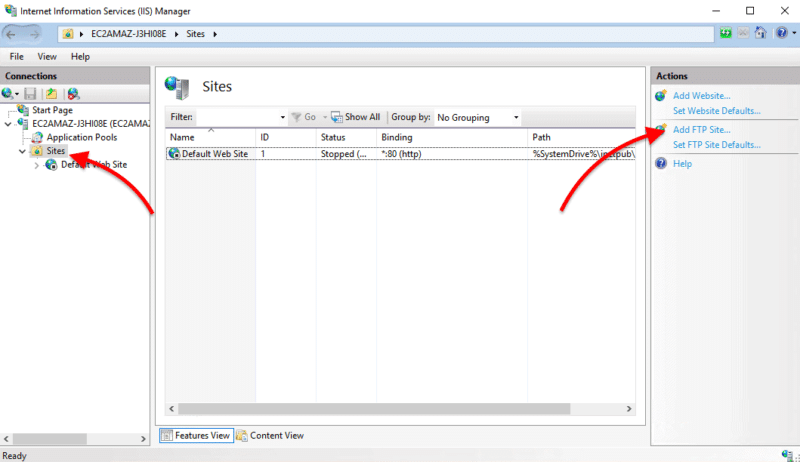Image resolution: width=800 pixels, height=462 pixels.
Task: Click the Save connections disk icon
Action: point(31,94)
